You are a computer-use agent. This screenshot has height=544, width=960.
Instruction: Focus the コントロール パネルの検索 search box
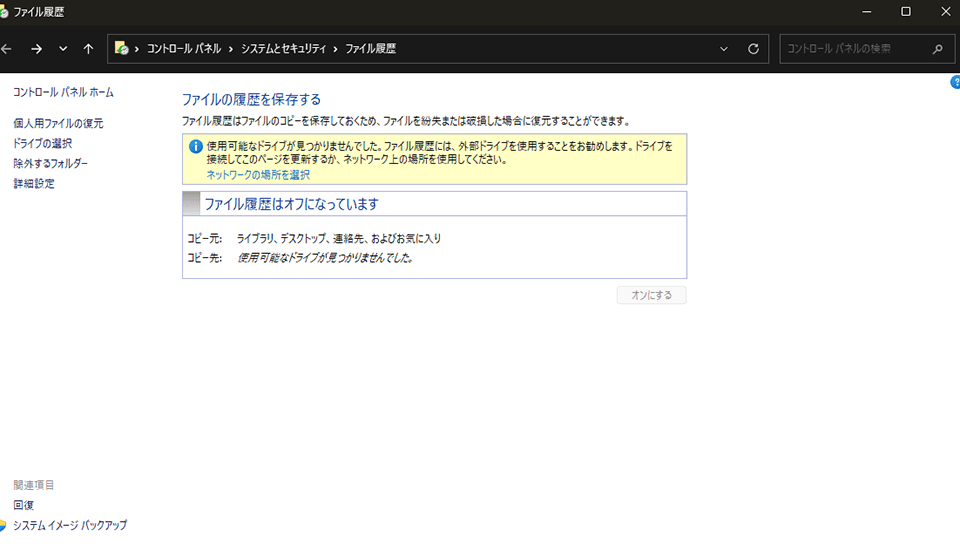coord(867,49)
